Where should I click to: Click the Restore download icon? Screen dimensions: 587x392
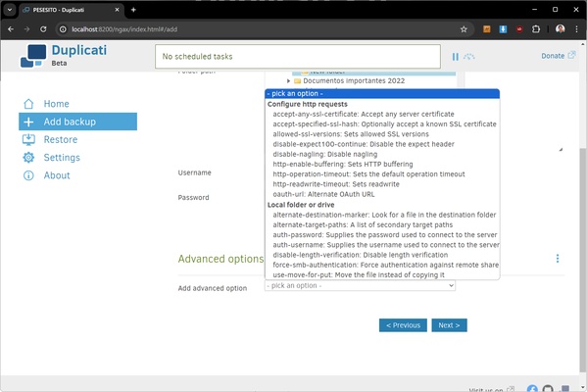click(x=28, y=140)
